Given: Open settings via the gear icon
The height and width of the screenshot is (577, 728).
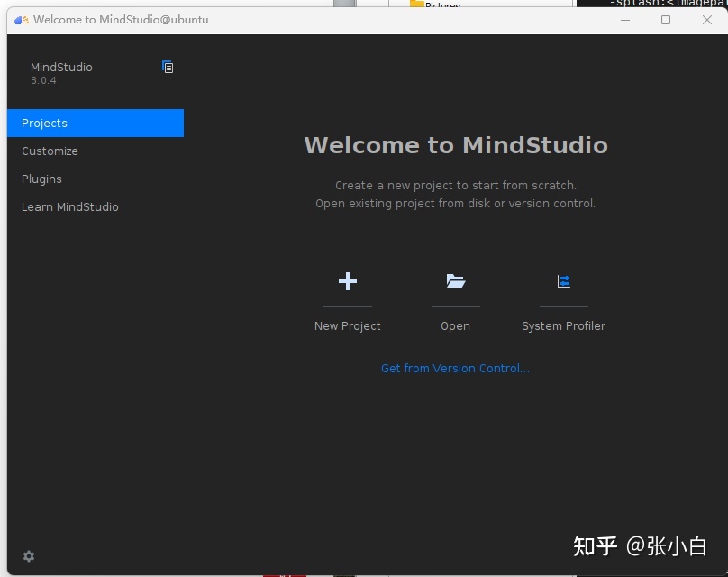Looking at the screenshot, I should (x=28, y=556).
